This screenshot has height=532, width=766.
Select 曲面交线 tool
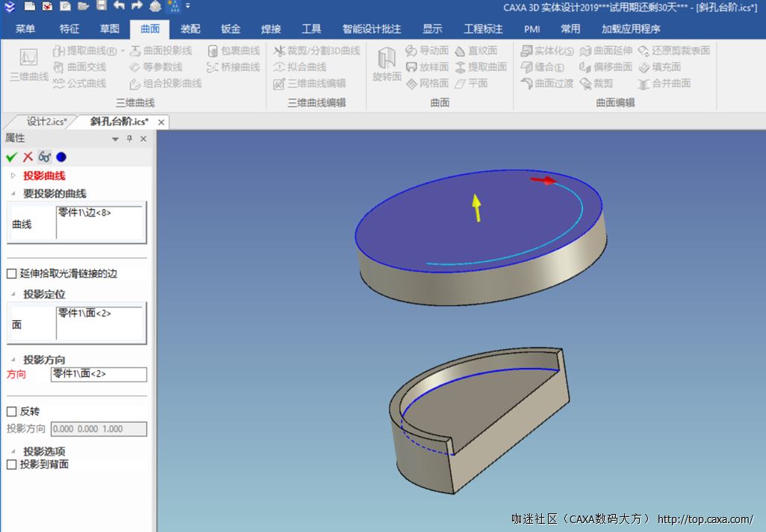coord(80,67)
